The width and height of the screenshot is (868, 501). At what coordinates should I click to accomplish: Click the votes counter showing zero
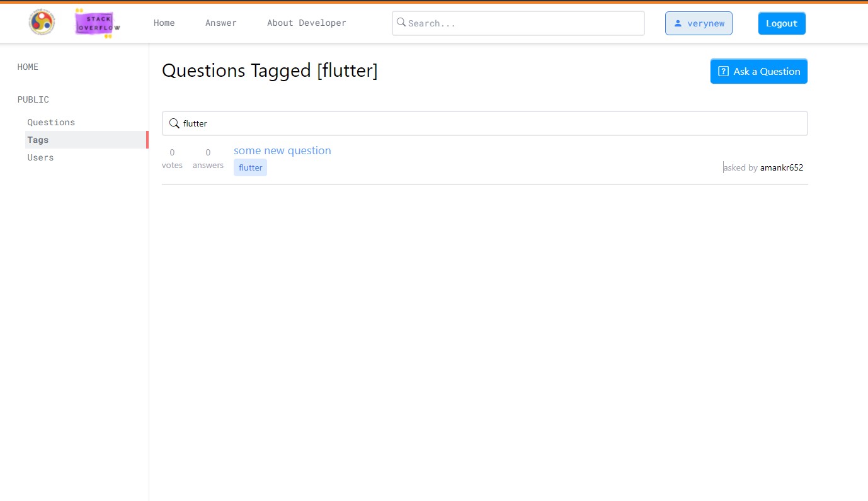172,152
